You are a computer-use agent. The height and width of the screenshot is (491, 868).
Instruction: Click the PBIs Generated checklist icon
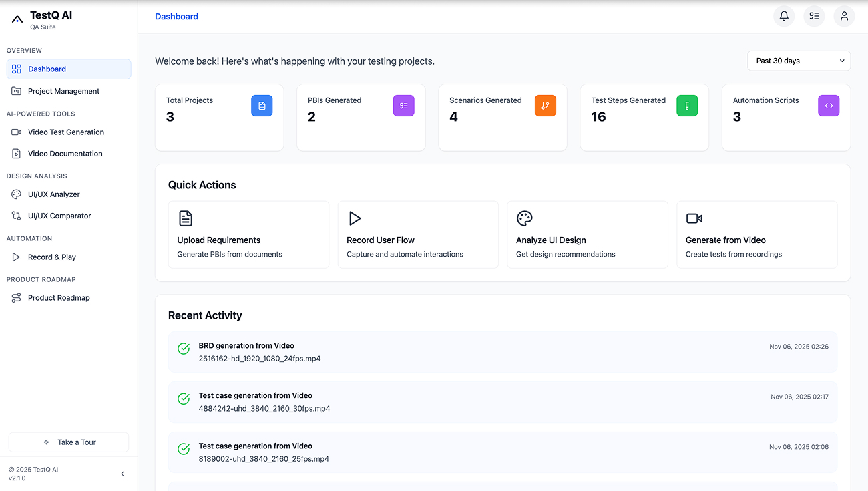[403, 105]
